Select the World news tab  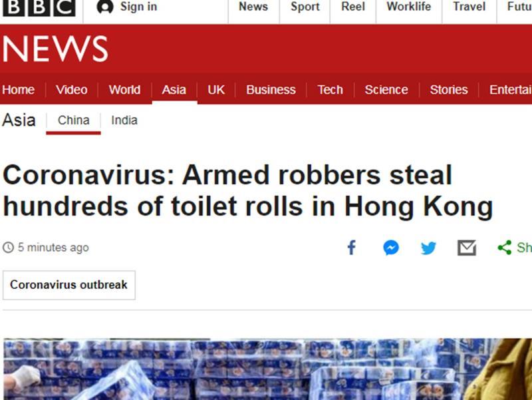tap(124, 90)
